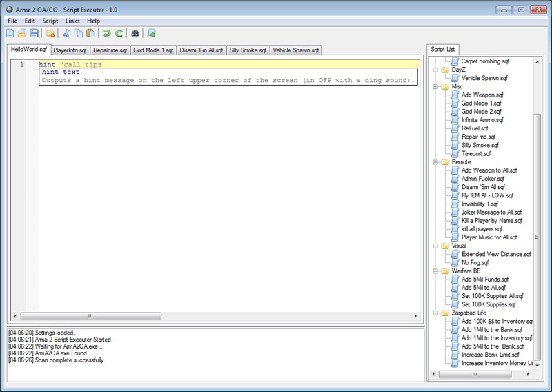Click file icon beside Invisibility 1.sqf
This screenshot has width=552, height=392.
pos(455,204)
